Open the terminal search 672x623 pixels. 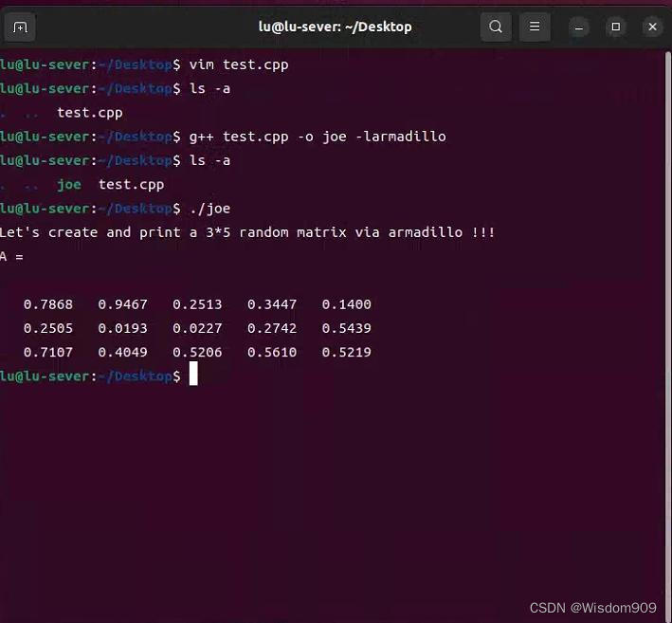click(496, 27)
